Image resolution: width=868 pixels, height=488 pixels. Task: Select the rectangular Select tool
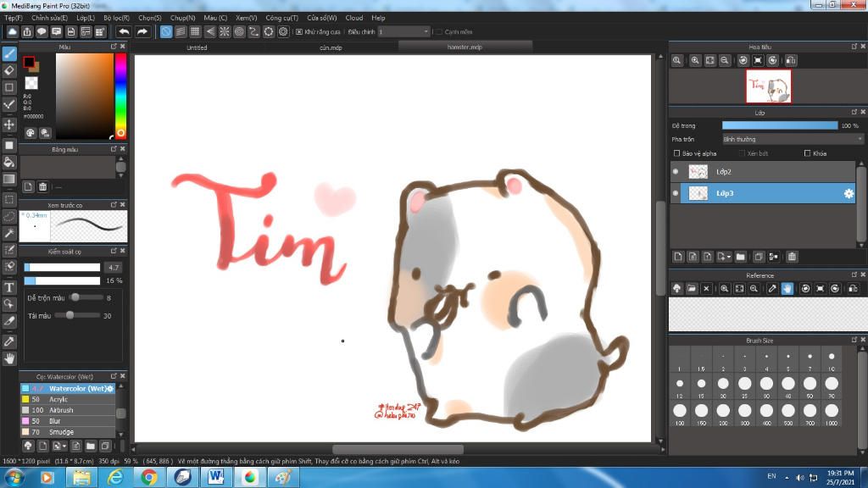coord(9,199)
